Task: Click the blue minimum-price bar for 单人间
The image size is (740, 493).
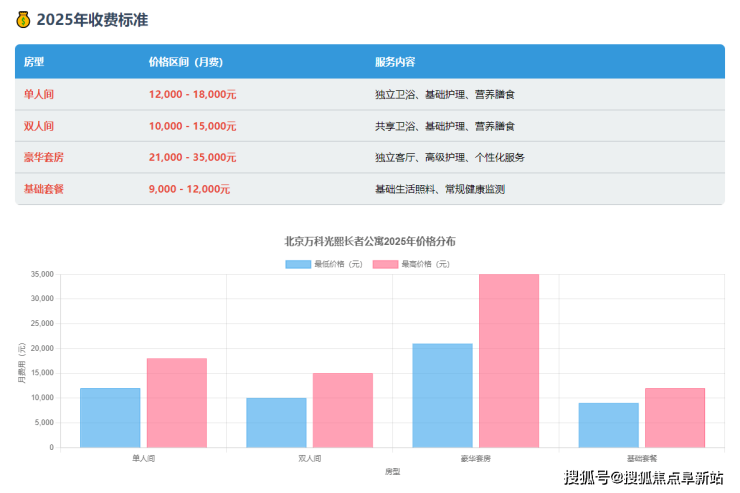Action: 110,417
